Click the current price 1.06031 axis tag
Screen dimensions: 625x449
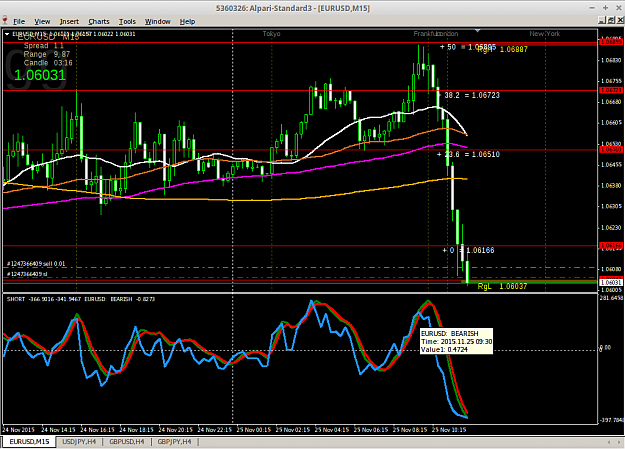coord(611,282)
